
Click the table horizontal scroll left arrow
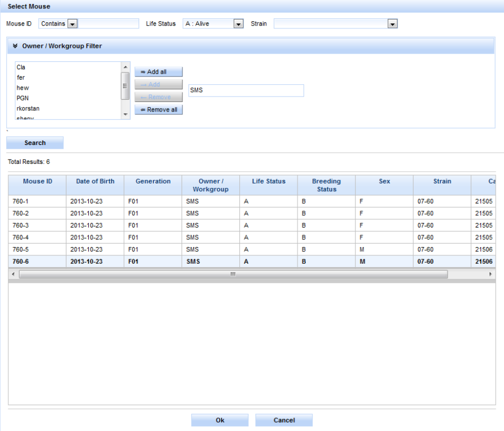point(13,274)
